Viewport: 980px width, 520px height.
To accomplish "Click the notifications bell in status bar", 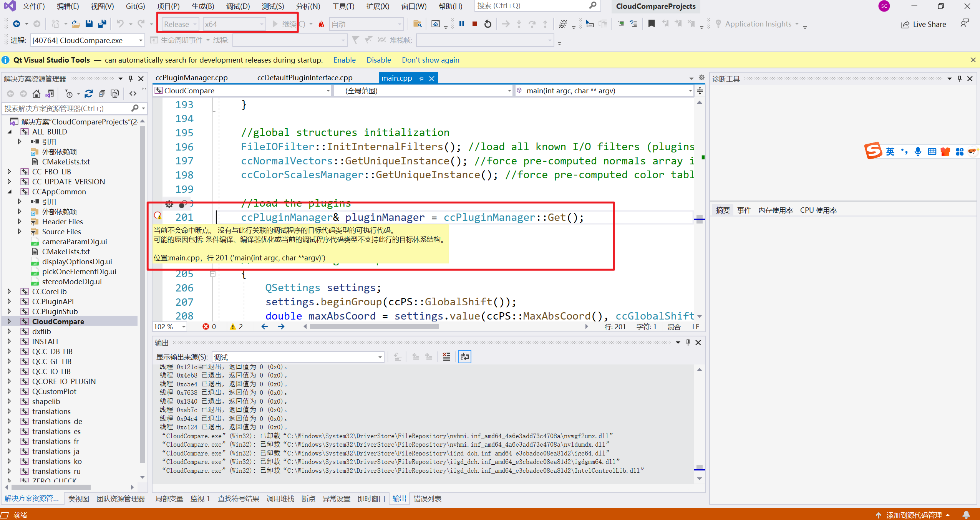I will point(966,515).
